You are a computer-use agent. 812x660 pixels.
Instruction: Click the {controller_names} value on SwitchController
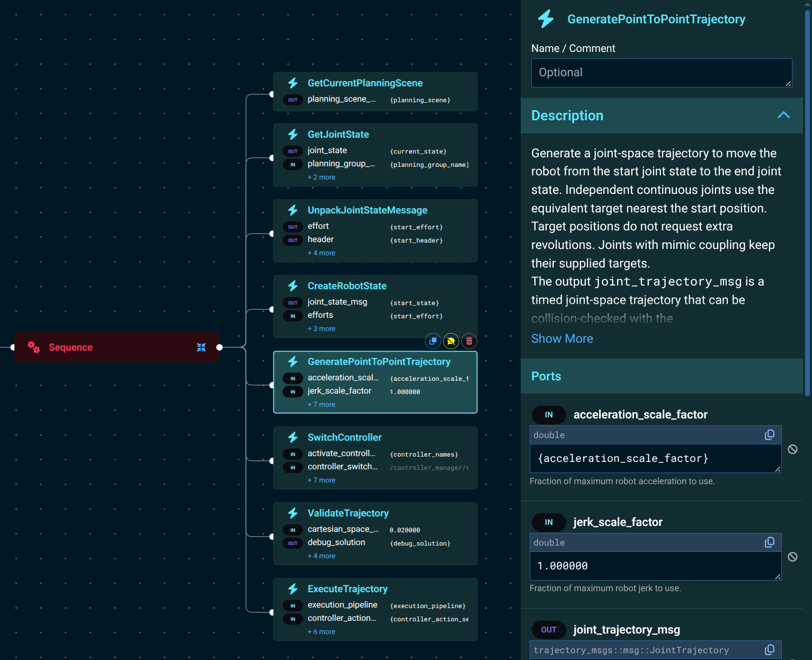(424, 454)
